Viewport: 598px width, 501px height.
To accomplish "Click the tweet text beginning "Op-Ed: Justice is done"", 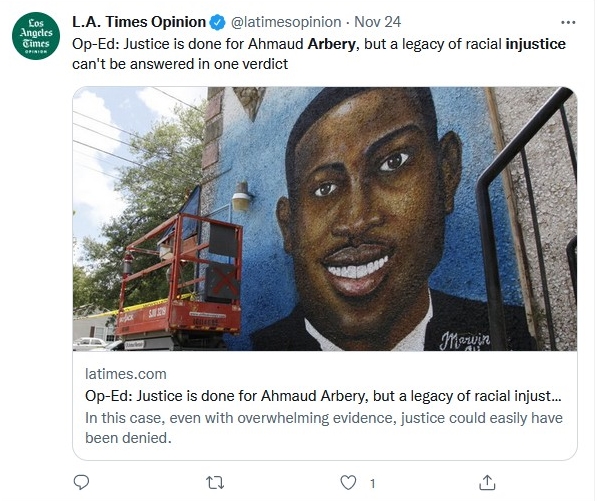I will [319, 54].
